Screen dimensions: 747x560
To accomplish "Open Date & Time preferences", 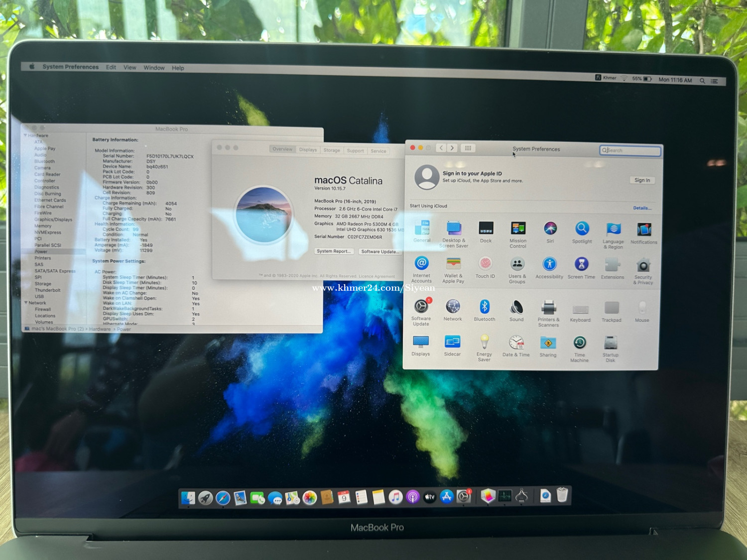I will [x=516, y=346].
